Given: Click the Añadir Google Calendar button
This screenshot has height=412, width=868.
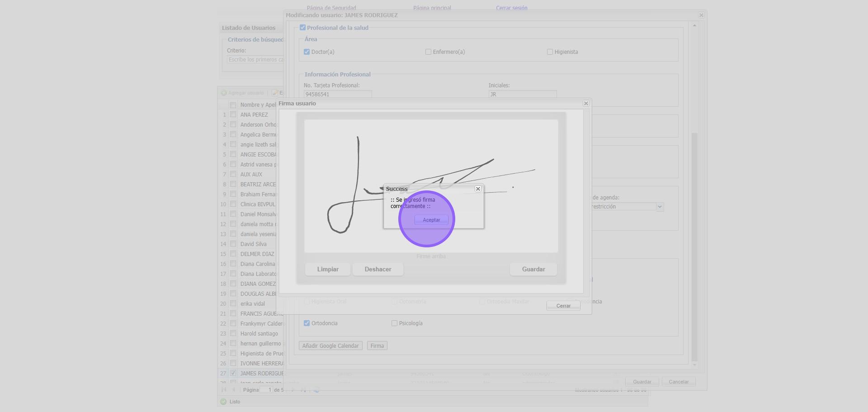Looking at the screenshot, I should (x=330, y=346).
